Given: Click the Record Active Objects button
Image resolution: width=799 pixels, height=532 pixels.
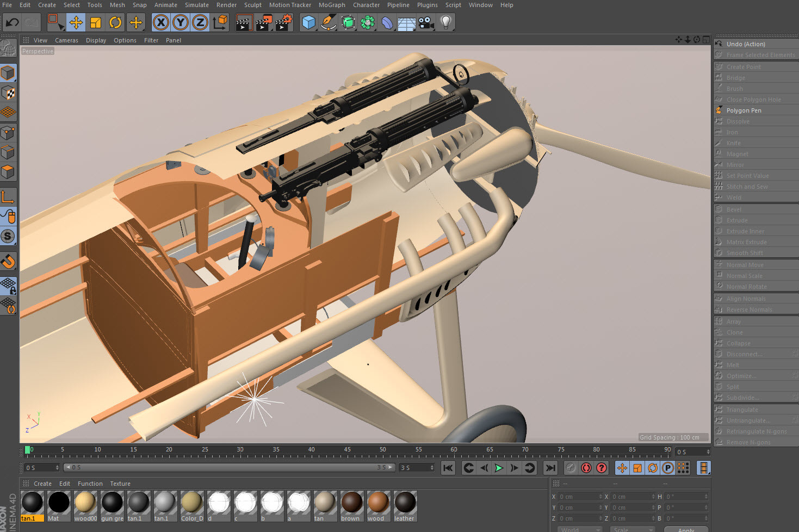Looking at the screenshot, I should (x=571, y=468).
